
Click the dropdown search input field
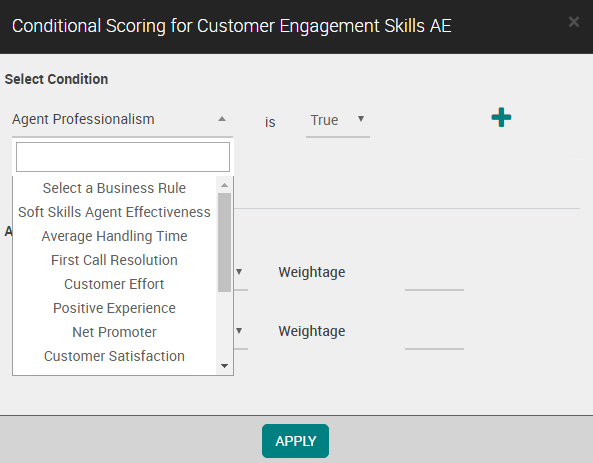123,157
